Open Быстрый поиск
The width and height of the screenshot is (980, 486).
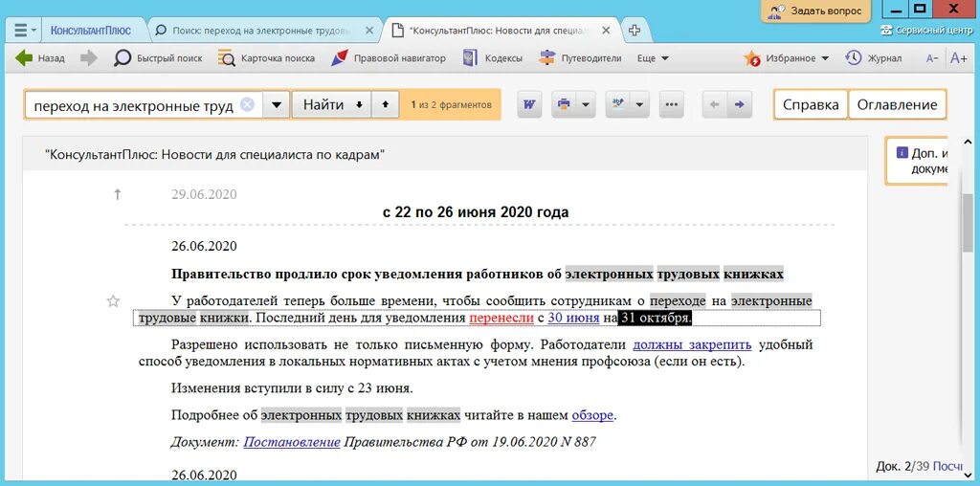pos(158,58)
